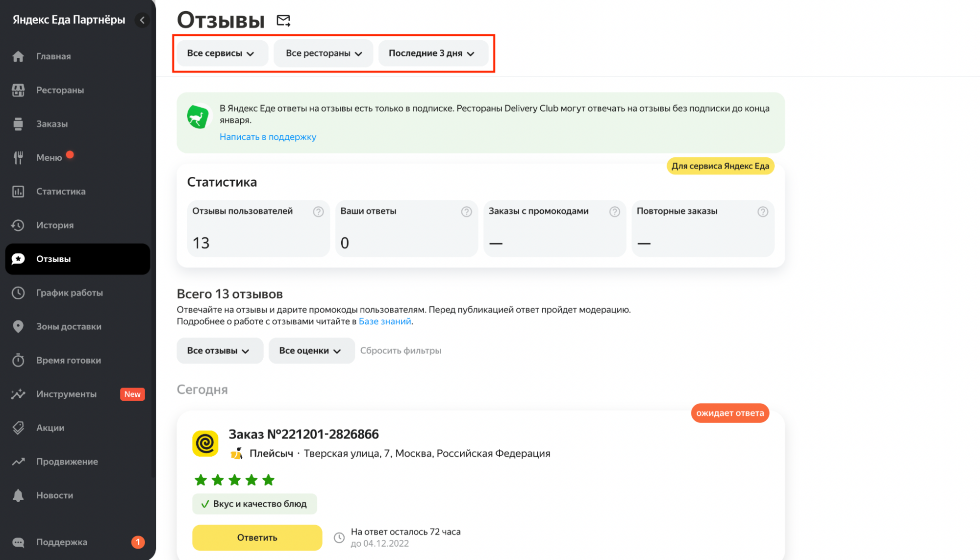Click the stopwatch icon for Время готовки

[x=18, y=360]
